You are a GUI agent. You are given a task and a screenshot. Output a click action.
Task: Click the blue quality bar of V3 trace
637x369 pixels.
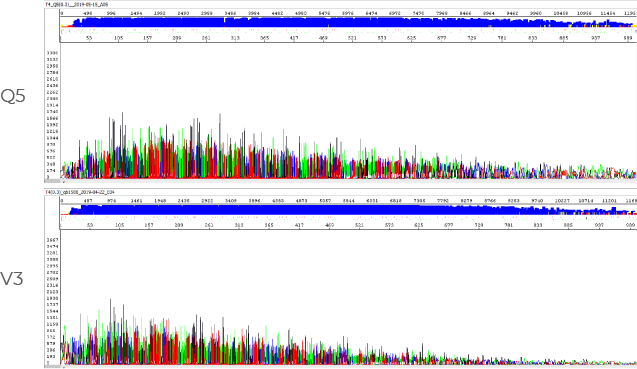(349, 210)
